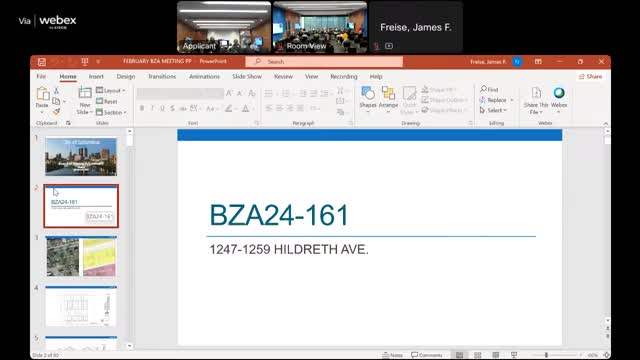Toggle Slide Sorter view in status bar
Image resolution: width=640 pixels, height=360 pixels.
click(x=478, y=355)
